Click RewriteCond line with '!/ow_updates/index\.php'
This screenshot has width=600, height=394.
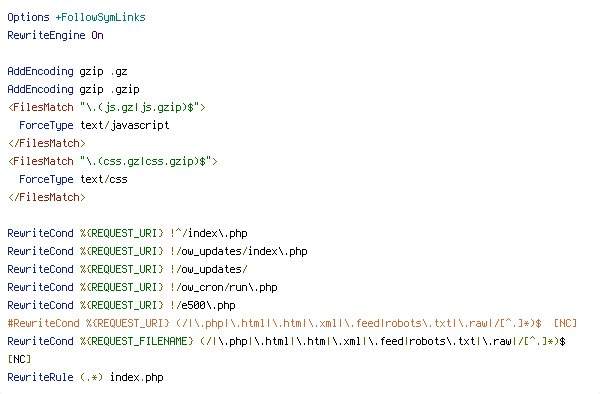coord(157,251)
